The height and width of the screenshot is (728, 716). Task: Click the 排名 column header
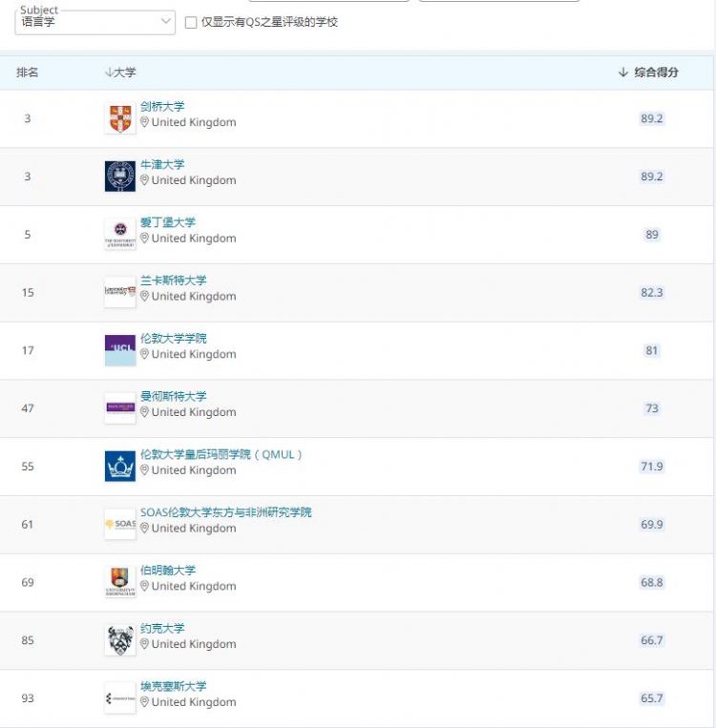28,73
